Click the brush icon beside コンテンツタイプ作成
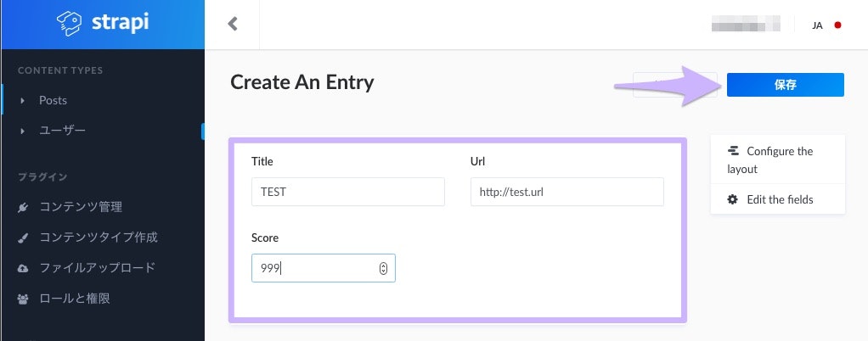868x341 pixels. pos(23,238)
